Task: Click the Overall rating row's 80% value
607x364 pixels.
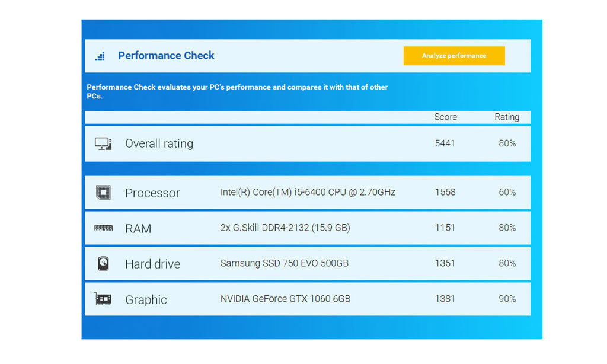Action: tap(507, 143)
